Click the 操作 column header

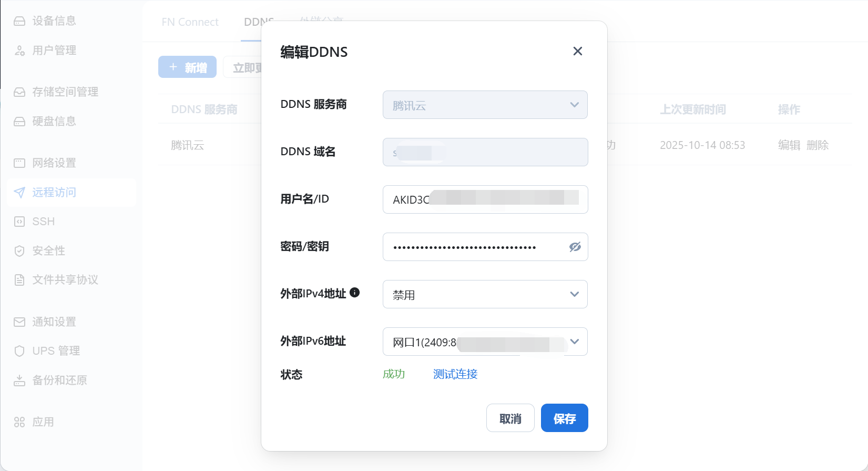pos(789,109)
